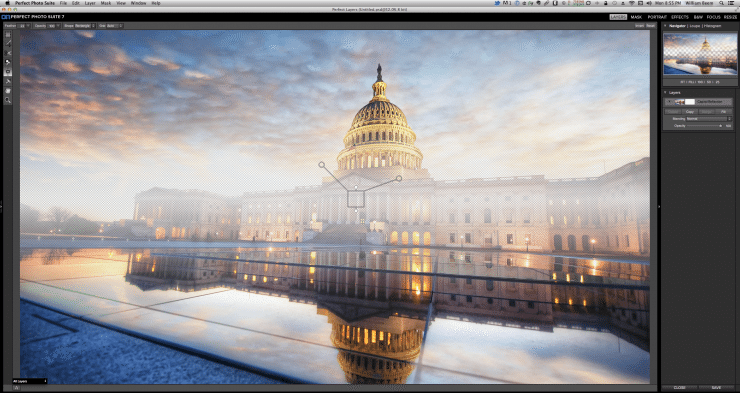Click the Wi-Fi icon in menu bar
Viewport: 740px width, 393px height.
(x=631, y=3)
